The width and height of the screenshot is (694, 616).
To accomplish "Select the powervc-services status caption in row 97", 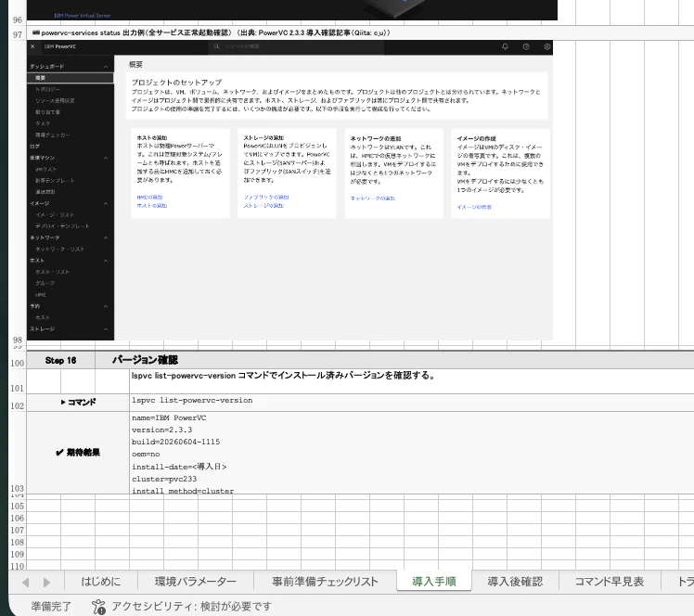I will 212,32.
